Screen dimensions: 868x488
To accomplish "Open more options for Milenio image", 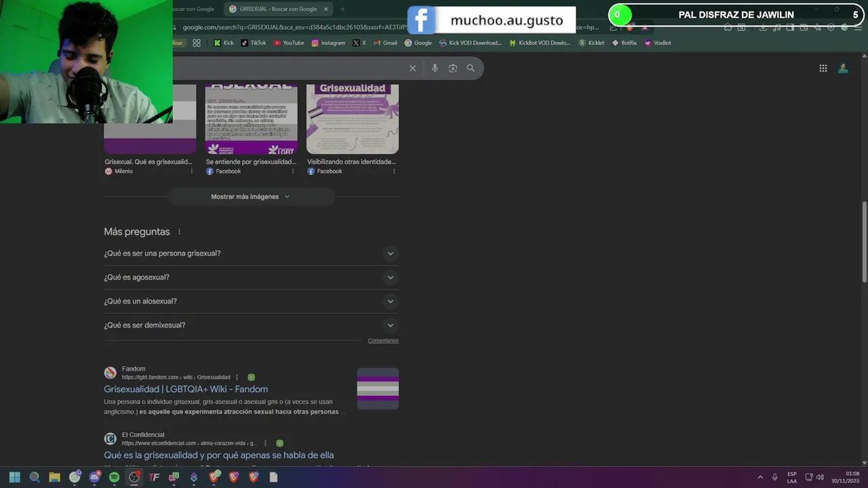I will 191,171.
